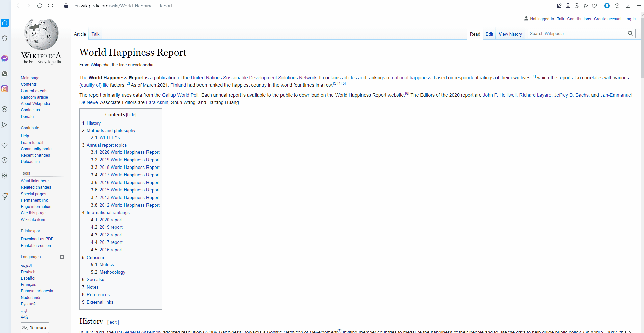The height and width of the screenshot is (333, 644).
Task: Follow the Gallup World Poll link
Action: click(180, 95)
